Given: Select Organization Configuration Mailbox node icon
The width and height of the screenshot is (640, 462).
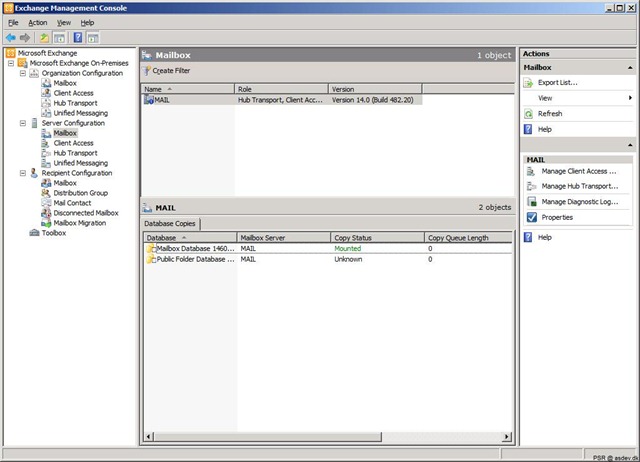Looking at the screenshot, I should click(46, 83).
